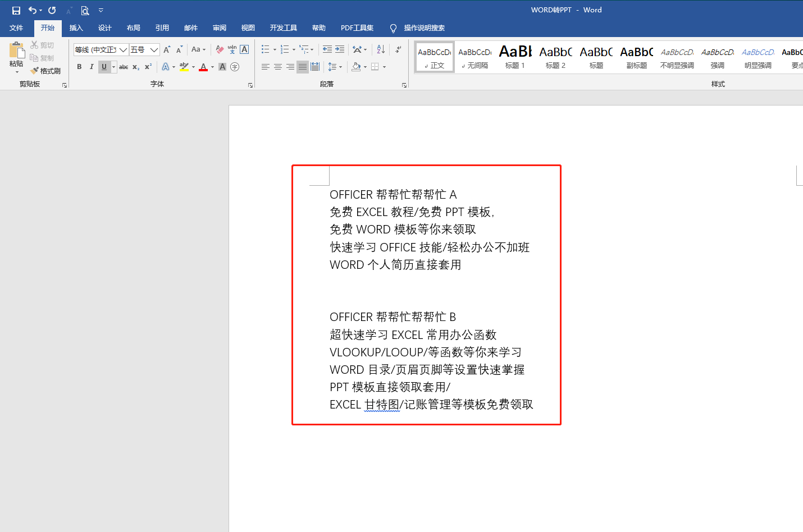Switch to the 插入 ribbon tab
The image size is (803, 532).
(x=76, y=28)
